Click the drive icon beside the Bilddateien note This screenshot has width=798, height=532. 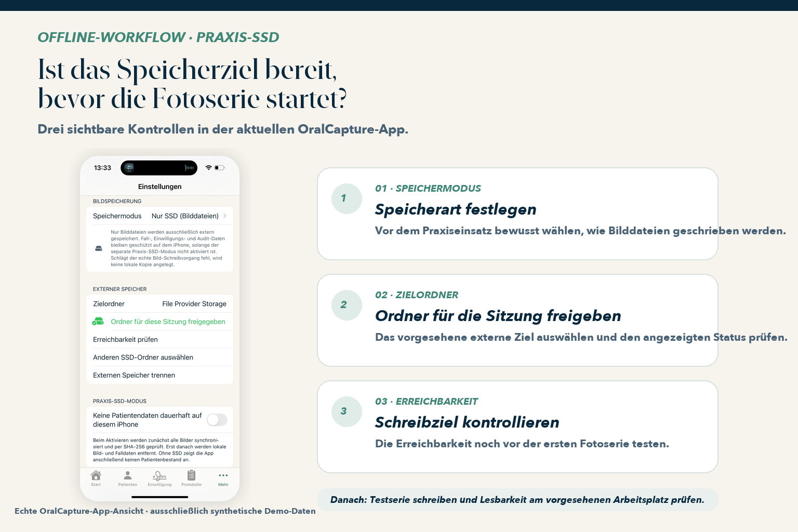(99, 248)
